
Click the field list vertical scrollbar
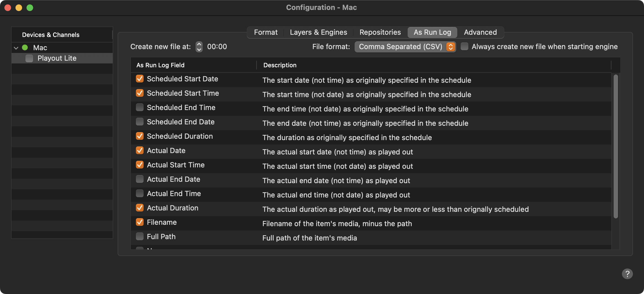616,146
